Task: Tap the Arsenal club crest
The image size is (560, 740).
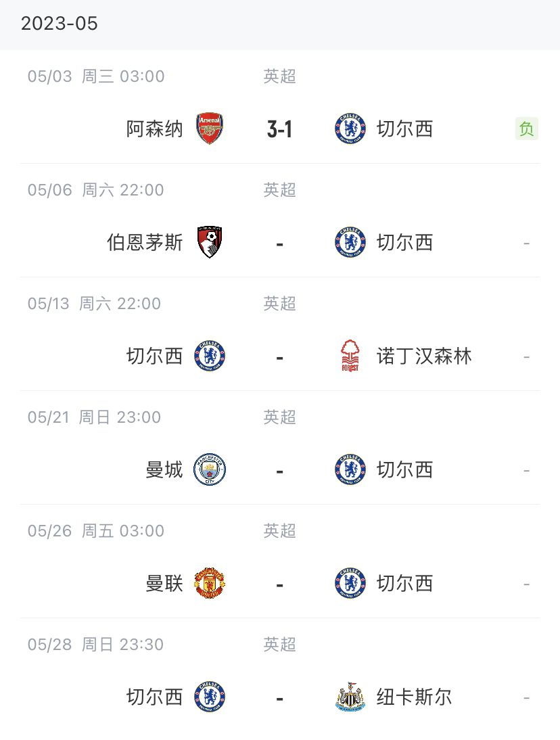Action: [x=210, y=129]
